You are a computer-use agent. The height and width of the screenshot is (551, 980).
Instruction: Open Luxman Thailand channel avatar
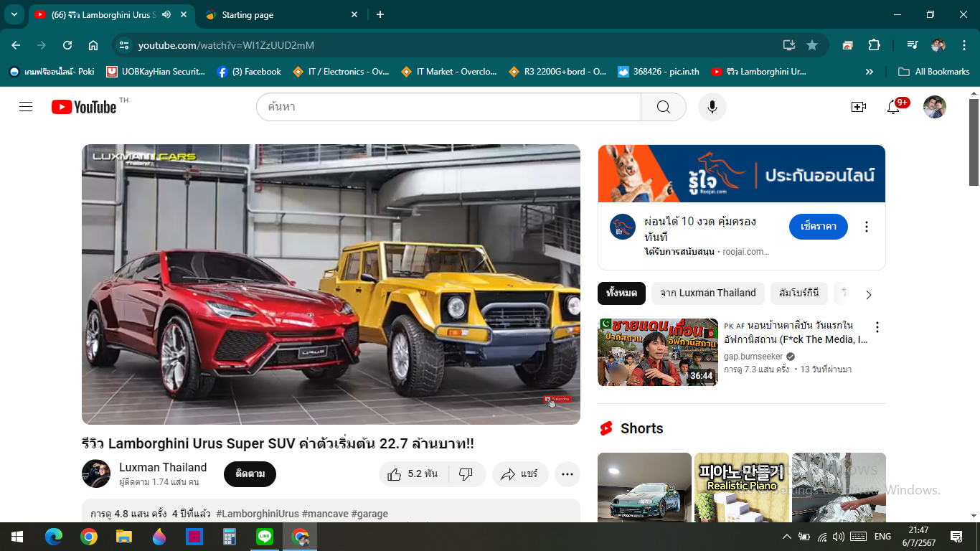click(x=96, y=474)
